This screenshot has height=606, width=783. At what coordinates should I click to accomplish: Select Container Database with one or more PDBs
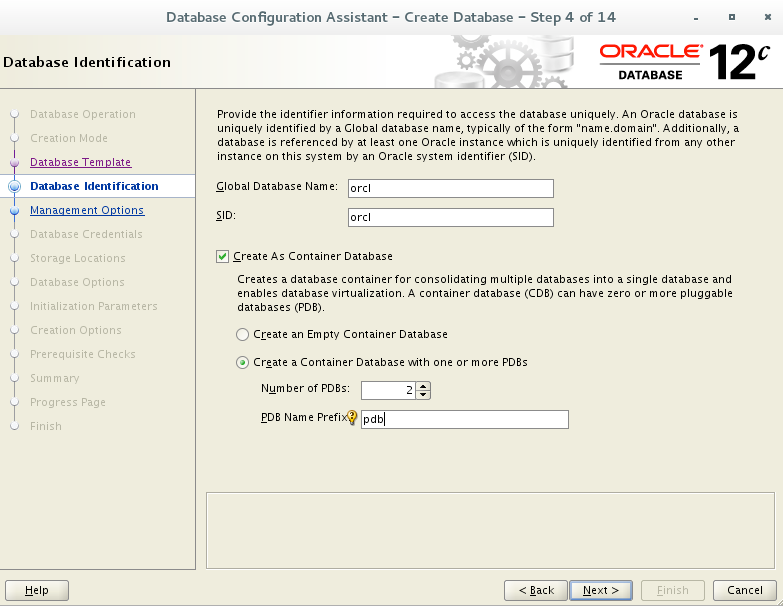click(x=242, y=362)
